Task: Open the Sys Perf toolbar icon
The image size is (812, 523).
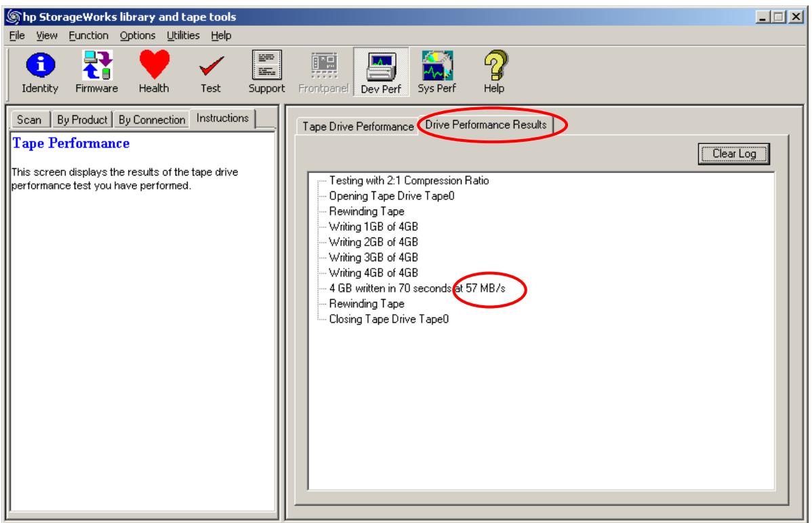Action: [x=437, y=73]
